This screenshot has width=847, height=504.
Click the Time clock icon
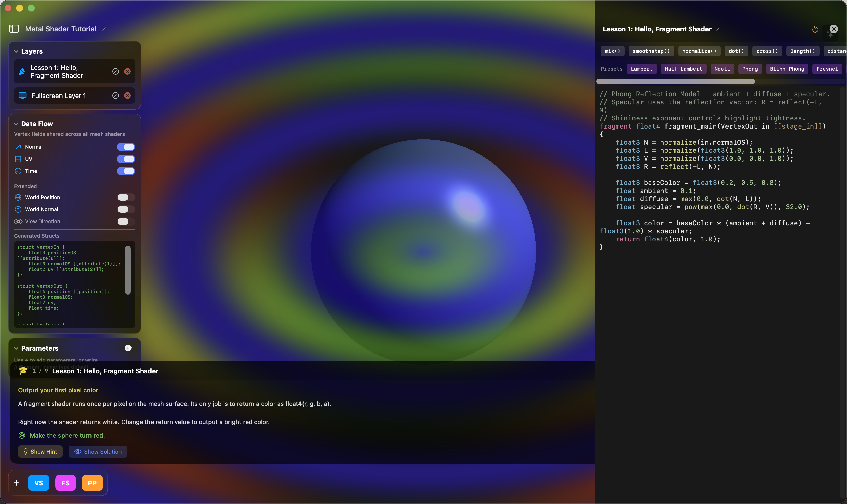coord(18,171)
